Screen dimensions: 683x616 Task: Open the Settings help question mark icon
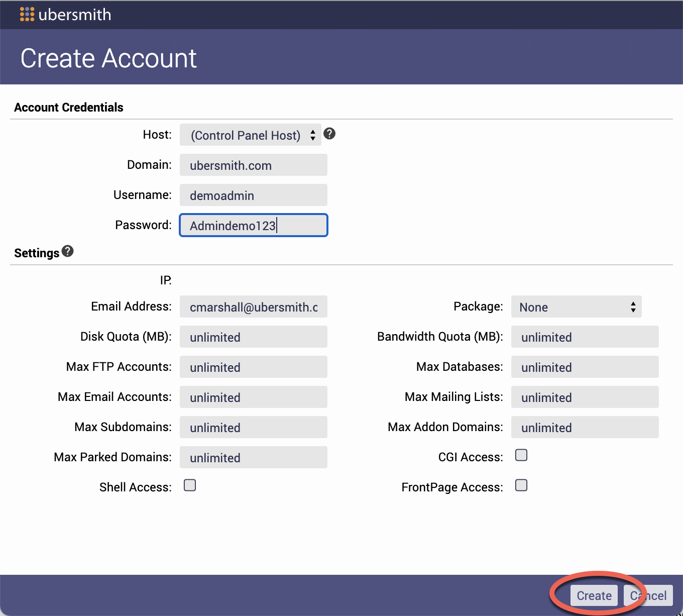click(68, 251)
